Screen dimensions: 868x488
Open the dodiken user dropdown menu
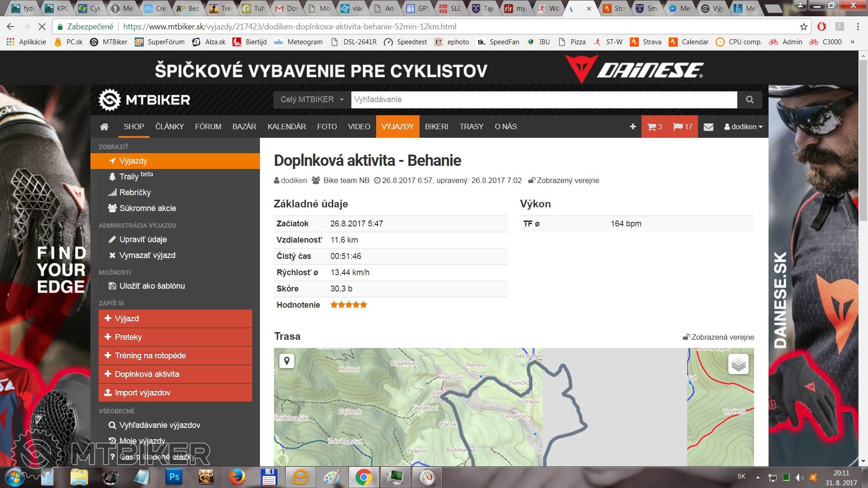[743, 127]
